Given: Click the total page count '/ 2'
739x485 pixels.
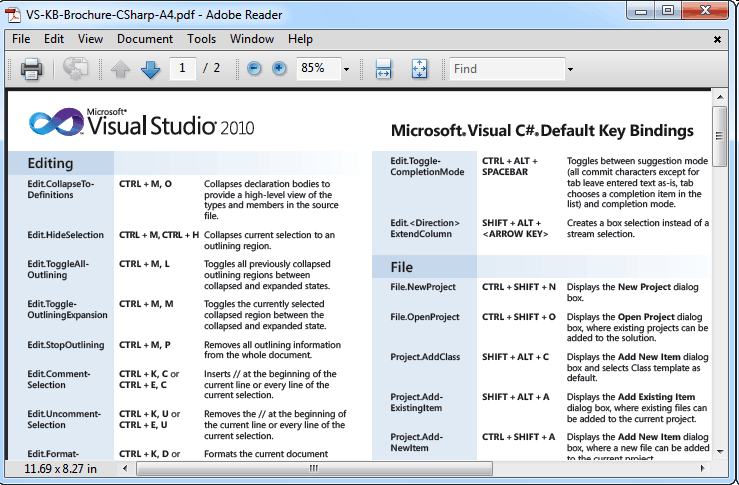Looking at the screenshot, I should [x=211, y=68].
